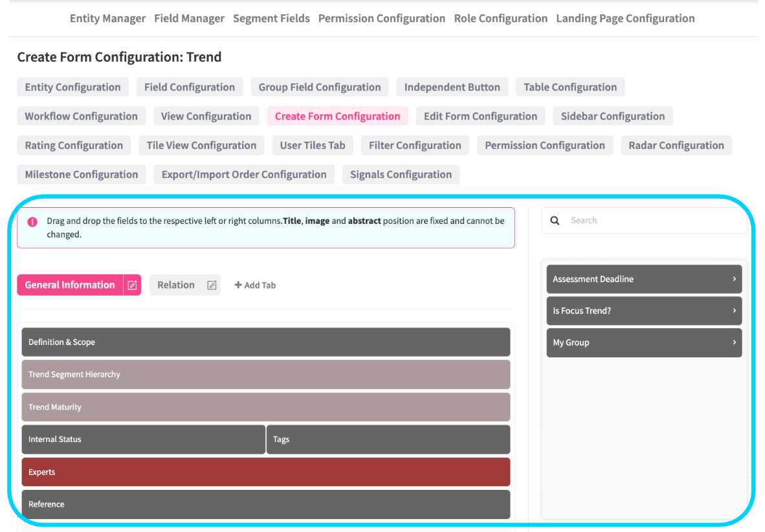Screen dimensions: 765x532
Task: Select the Edit Form Configuration tab
Action: pos(480,116)
